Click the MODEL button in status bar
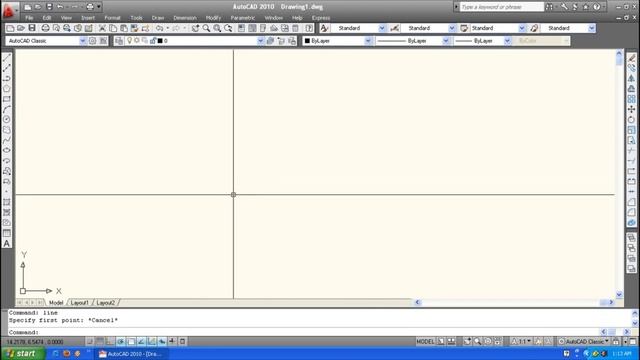The width and height of the screenshot is (640, 360). [425, 341]
